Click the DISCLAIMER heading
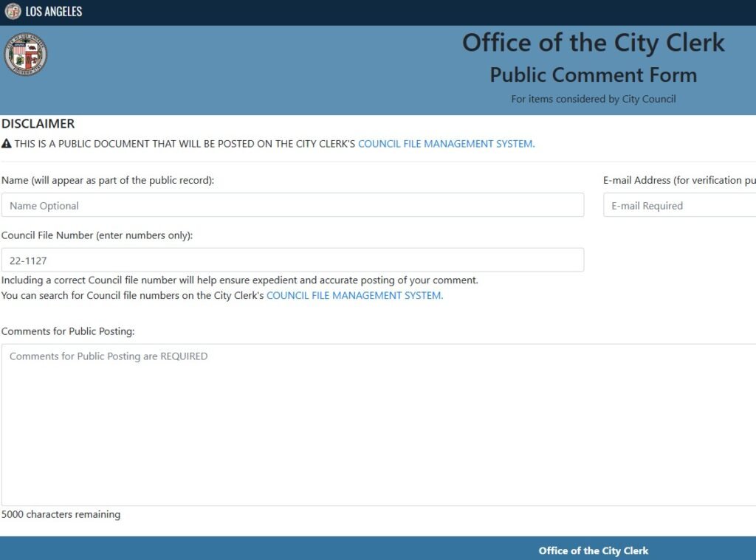 [38, 124]
